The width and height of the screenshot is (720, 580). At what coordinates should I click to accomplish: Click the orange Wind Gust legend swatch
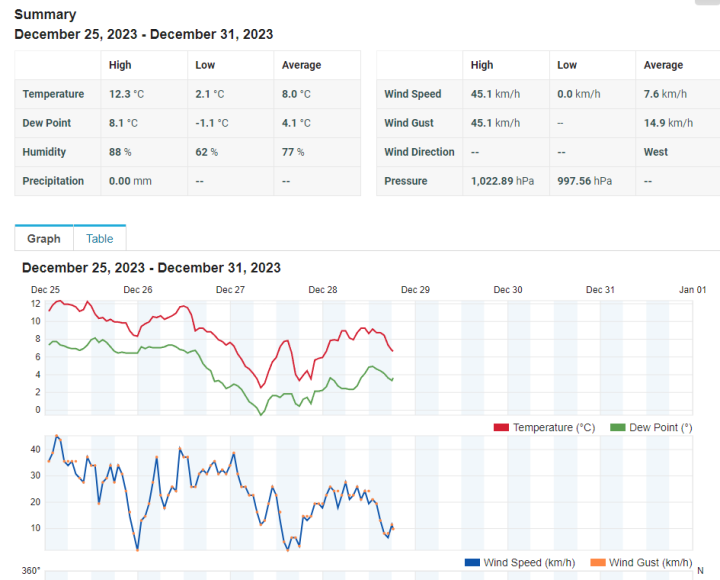click(597, 563)
